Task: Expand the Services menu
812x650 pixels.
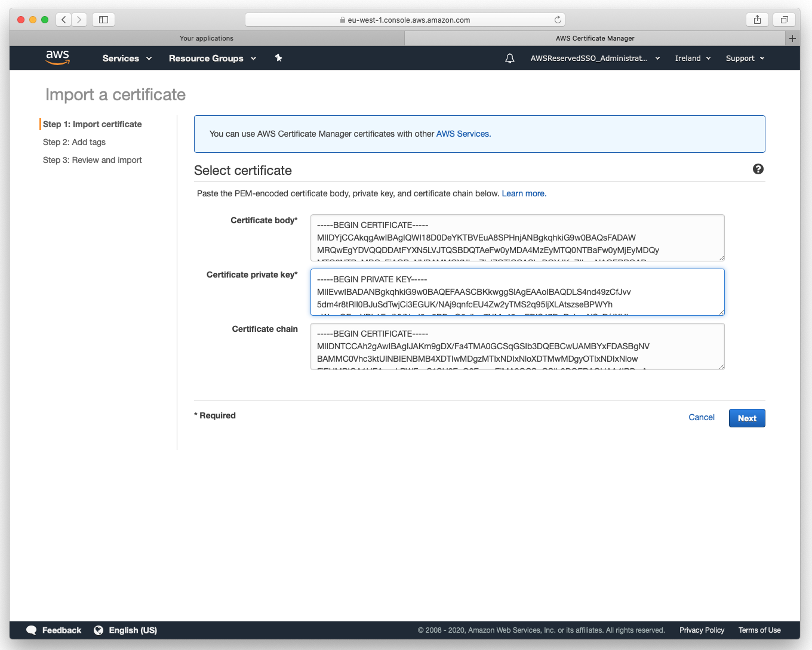Action: [127, 58]
